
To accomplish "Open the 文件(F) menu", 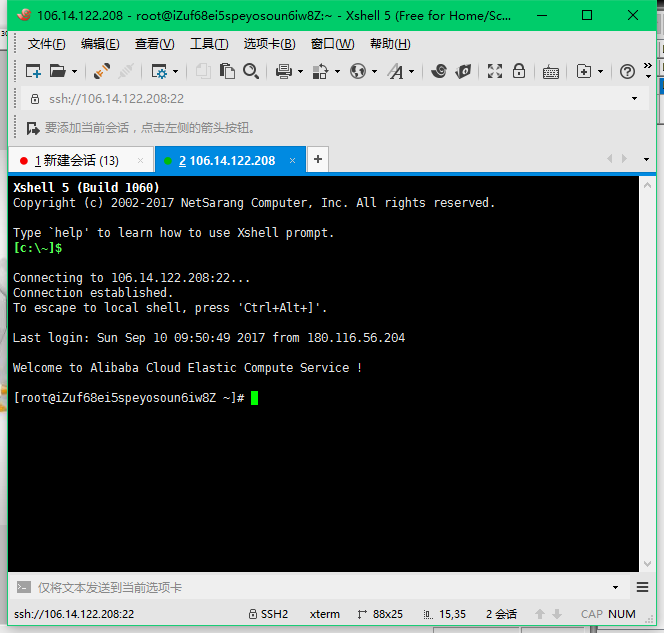I will (47, 44).
